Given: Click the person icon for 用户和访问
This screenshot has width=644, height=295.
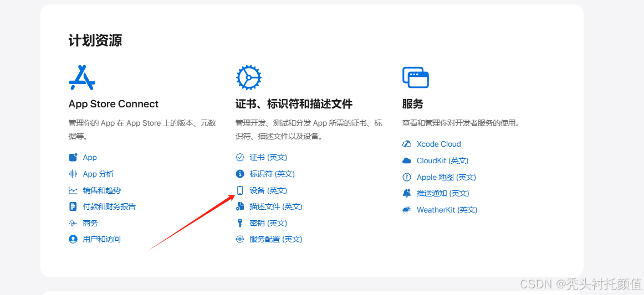Looking at the screenshot, I should (73, 239).
